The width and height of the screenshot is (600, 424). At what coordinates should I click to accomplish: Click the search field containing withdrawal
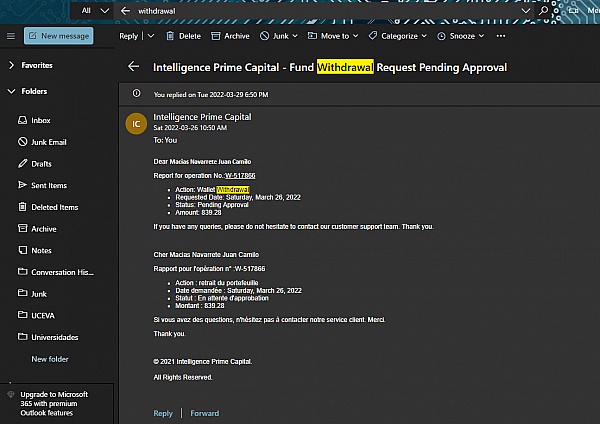(x=325, y=11)
